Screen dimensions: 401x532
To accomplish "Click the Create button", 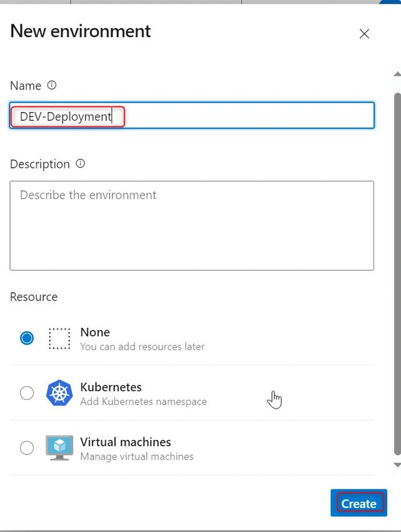I will point(359,503).
